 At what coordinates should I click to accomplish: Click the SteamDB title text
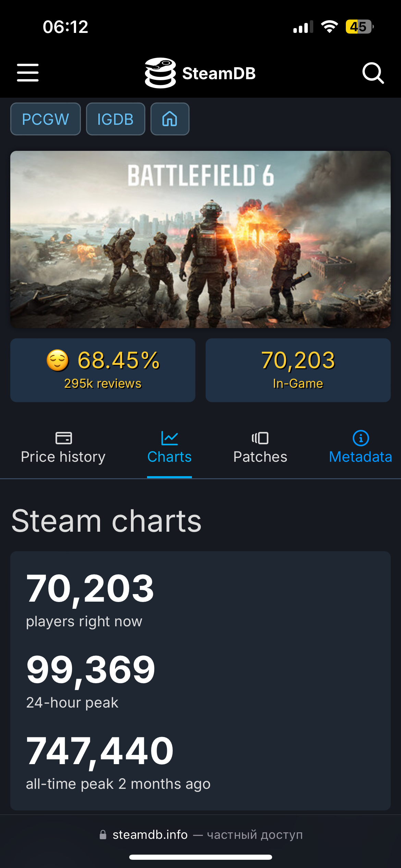click(x=219, y=73)
